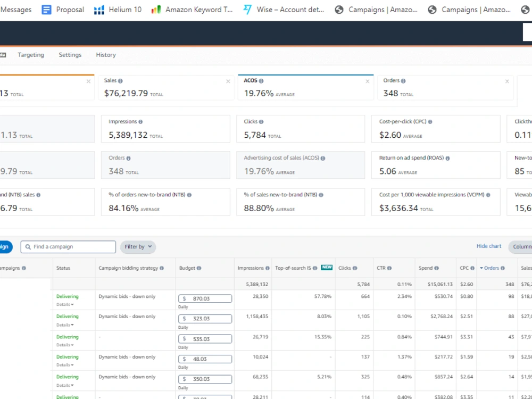Screen dimensions: 532x399
Task: Expand Details for $48.03 budget campaign
Action: pos(65,365)
